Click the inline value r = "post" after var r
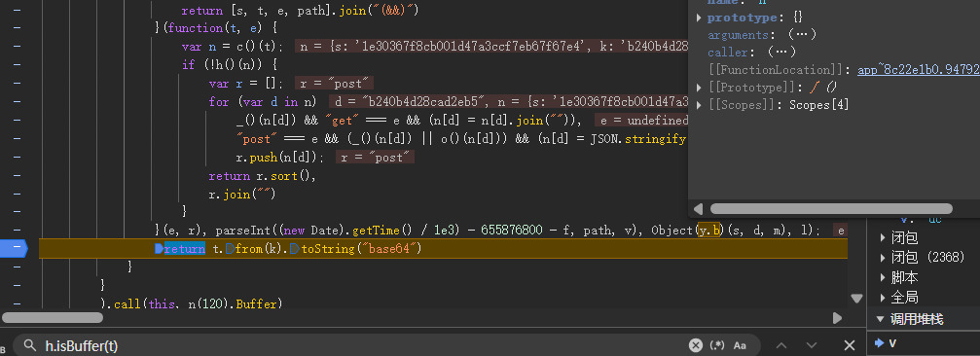The height and width of the screenshot is (356, 980). pos(334,84)
